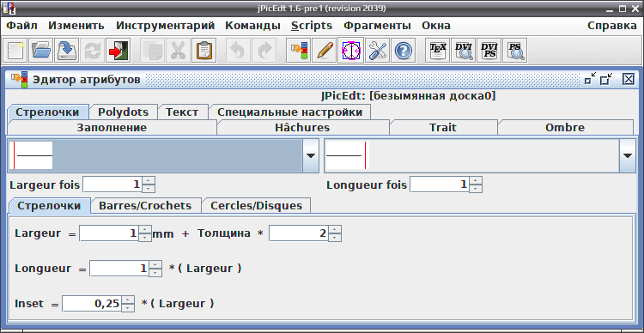Image resolution: width=644 pixels, height=333 pixels.
Task: Click the Longueur multiplier input field
Action: pos(119,269)
